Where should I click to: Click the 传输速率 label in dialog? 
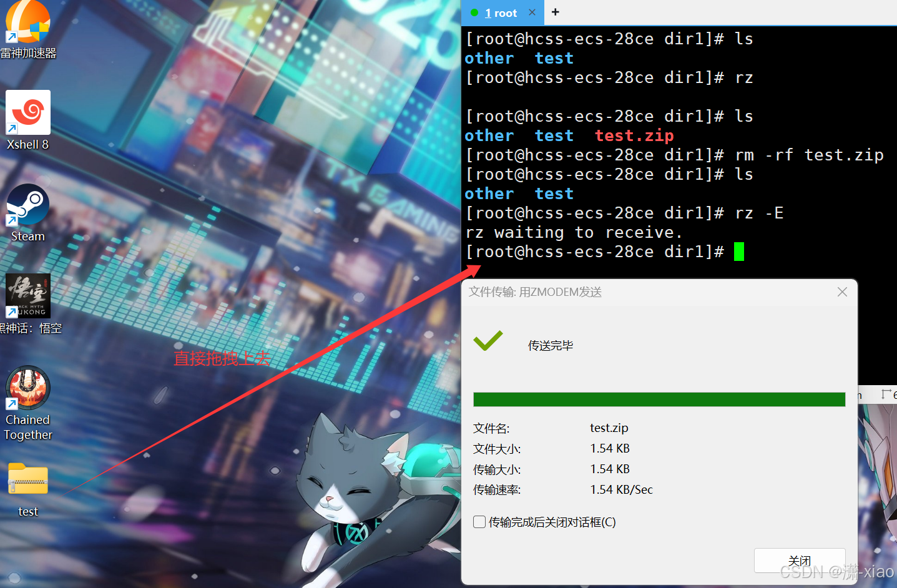coord(497,490)
